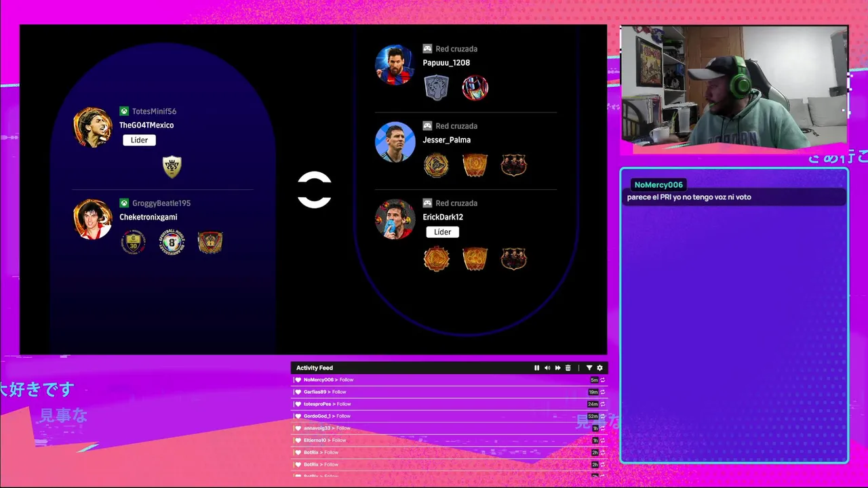Screen dimensions: 868x488
Task: Select ErickDark12's first orange badge
Action: point(436,259)
